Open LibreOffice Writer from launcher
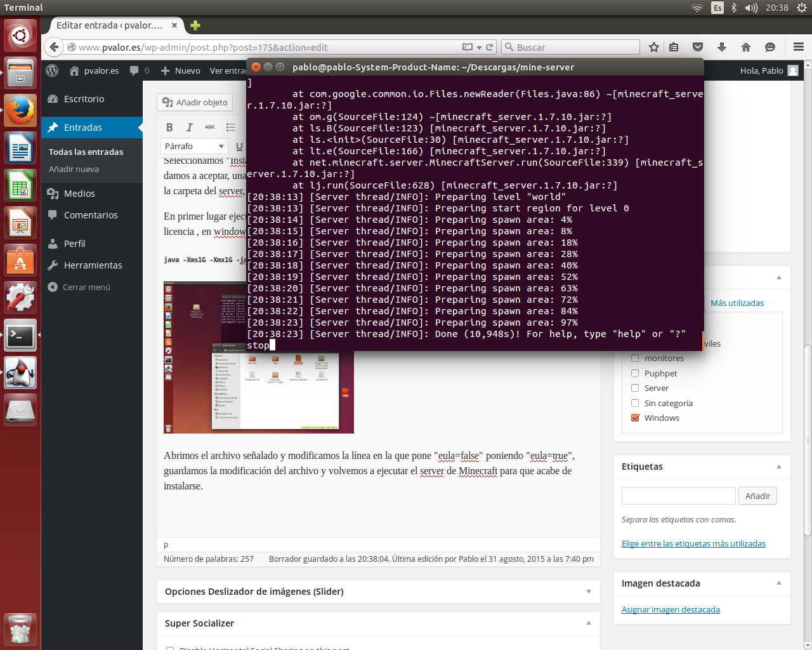This screenshot has height=650, width=812. [x=20, y=148]
